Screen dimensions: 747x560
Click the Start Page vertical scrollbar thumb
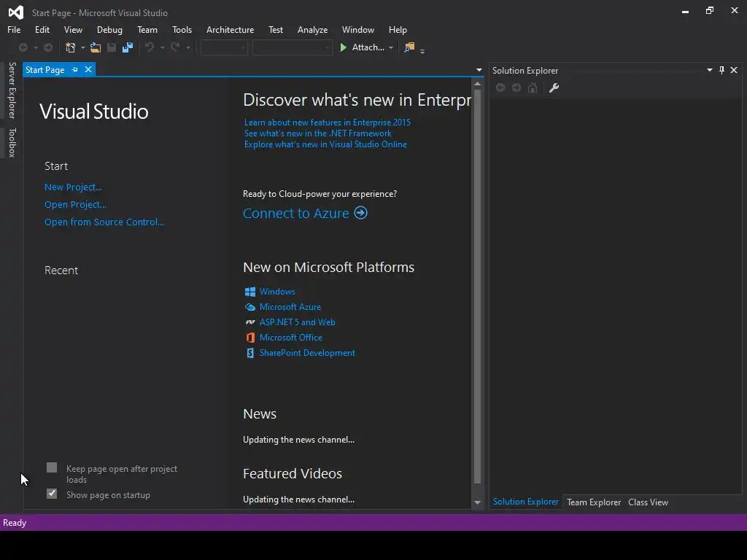tap(477, 287)
